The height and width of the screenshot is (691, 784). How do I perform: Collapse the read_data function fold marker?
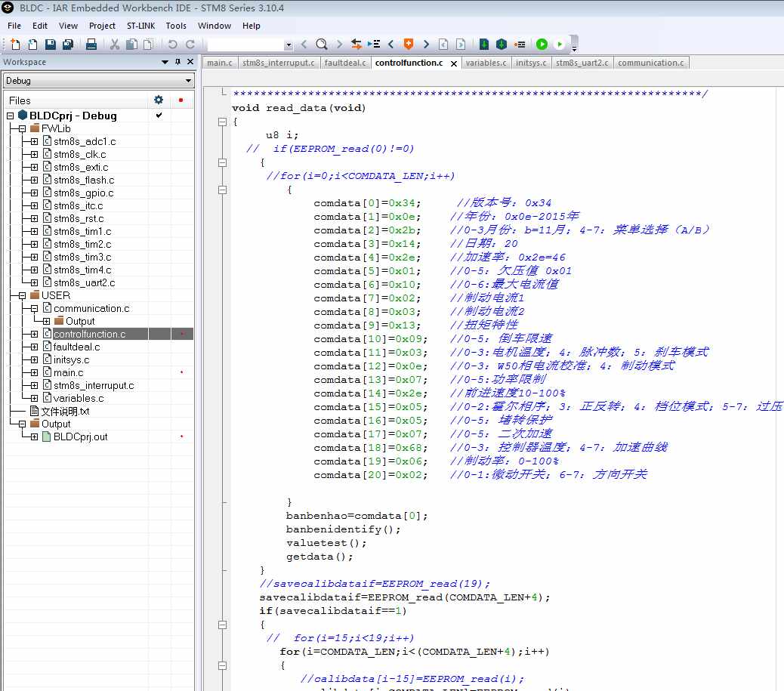pos(223,122)
